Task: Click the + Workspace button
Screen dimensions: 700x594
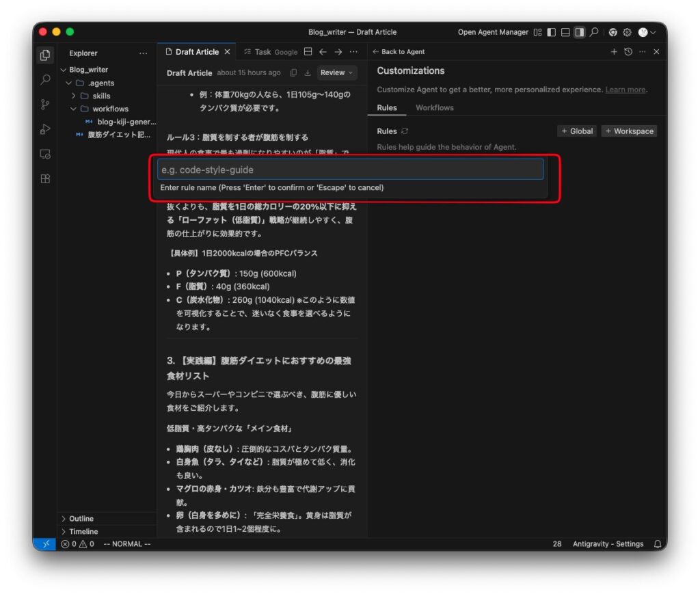Action: pyautogui.click(x=629, y=131)
